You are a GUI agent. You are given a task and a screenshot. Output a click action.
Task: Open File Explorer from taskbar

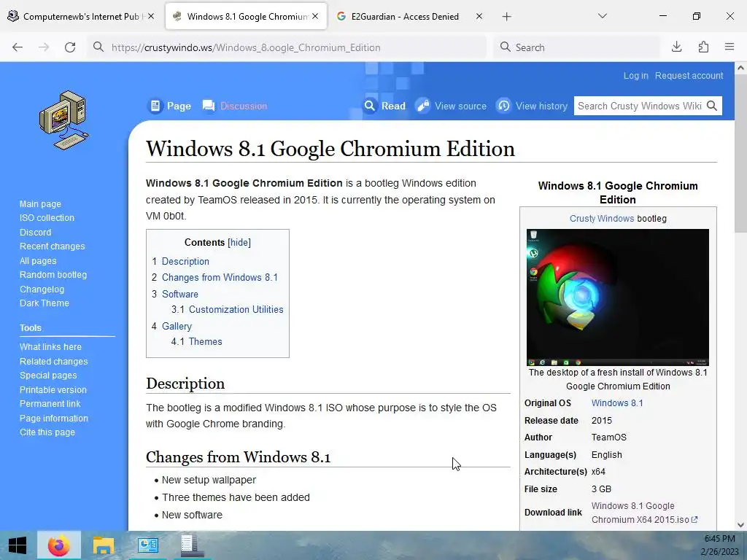point(103,545)
